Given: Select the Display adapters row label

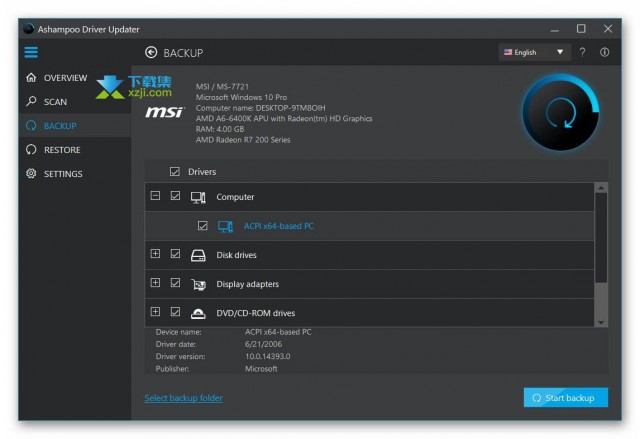Looking at the screenshot, I should click(x=247, y=284).
